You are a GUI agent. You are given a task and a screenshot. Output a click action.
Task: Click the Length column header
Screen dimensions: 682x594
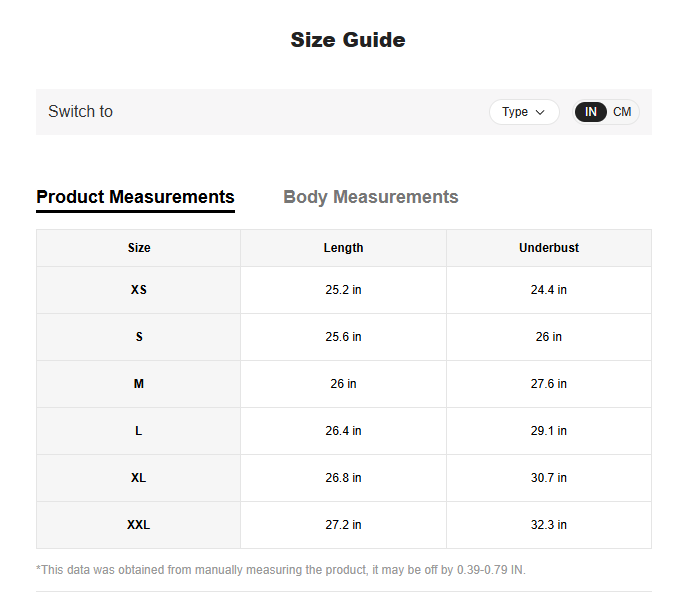pyautogui.click(x=343, y=248)
